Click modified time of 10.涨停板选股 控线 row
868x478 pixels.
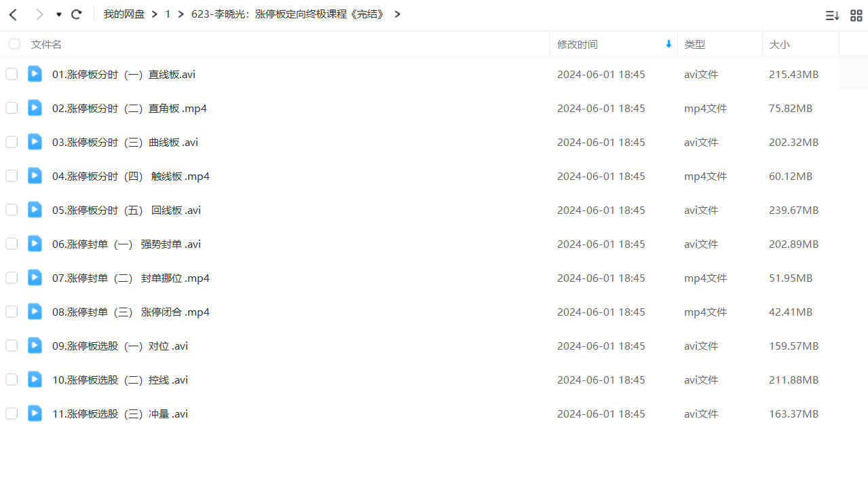(601, 380)
